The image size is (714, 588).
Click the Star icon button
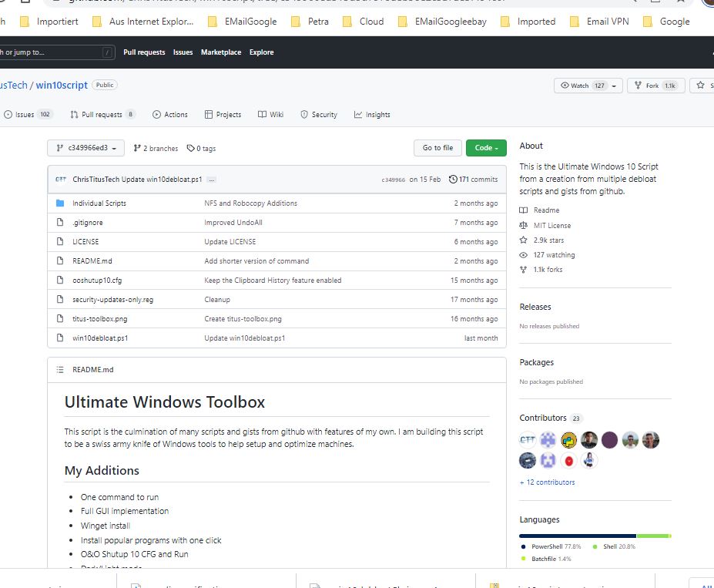[701, 86]
